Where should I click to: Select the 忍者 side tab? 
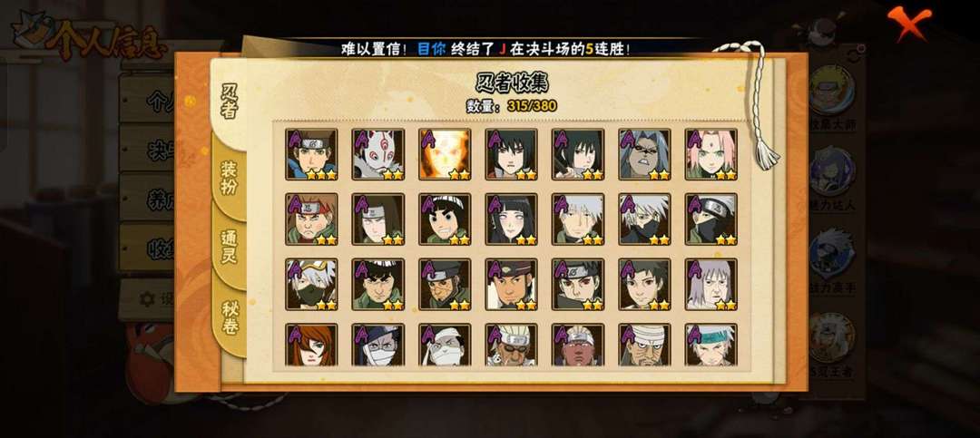pos(229,102)
